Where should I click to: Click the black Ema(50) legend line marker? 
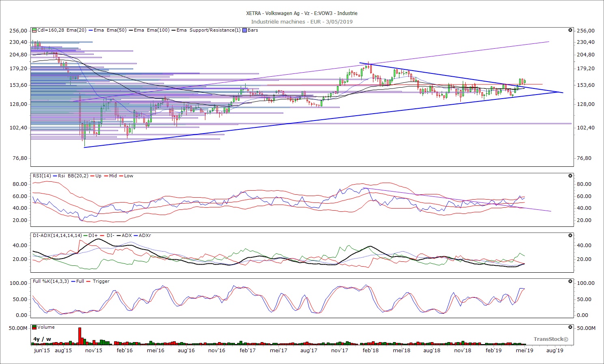click(130, 30)
